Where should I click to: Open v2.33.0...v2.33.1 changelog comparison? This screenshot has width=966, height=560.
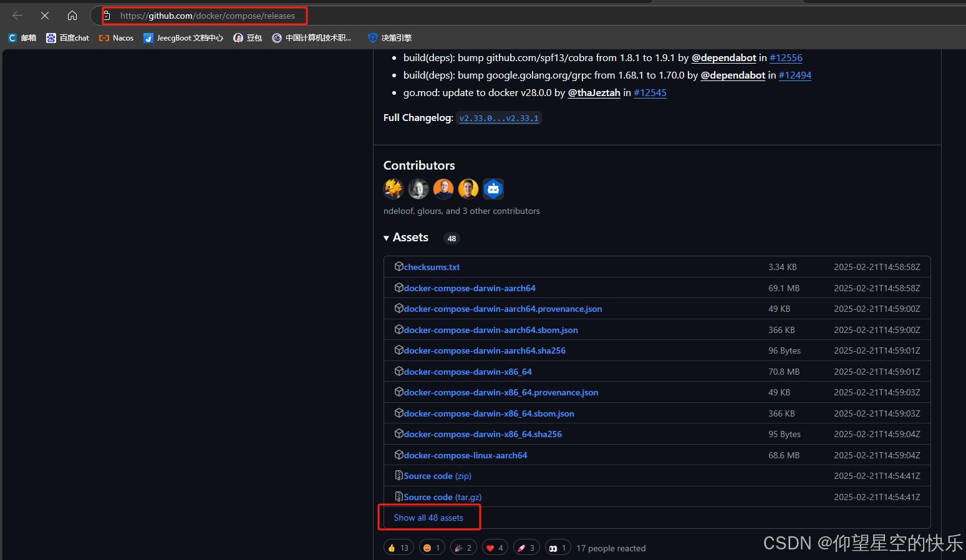pos(499,118)
